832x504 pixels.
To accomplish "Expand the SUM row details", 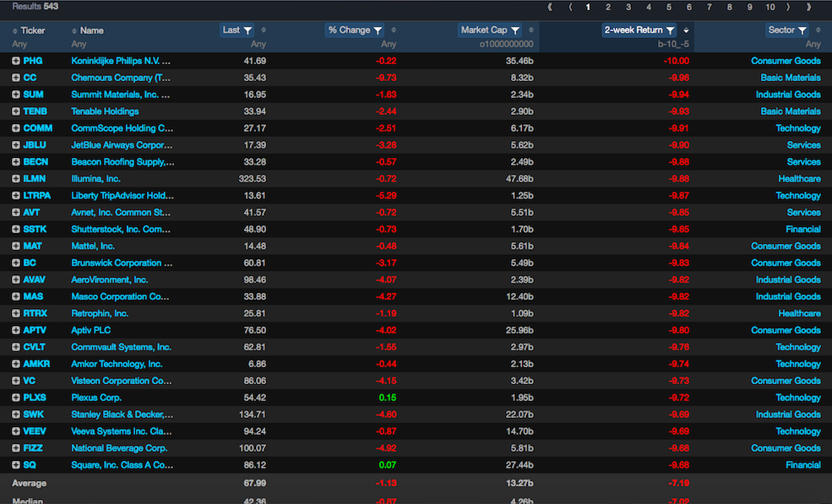I will (x=16, y=95).
